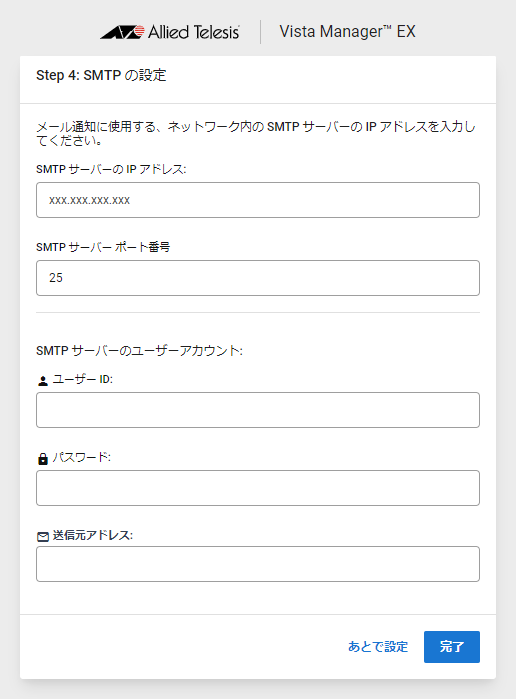Select the SMTP server port number field
This screenshot has width=516, height=699.
pos(258,278)
